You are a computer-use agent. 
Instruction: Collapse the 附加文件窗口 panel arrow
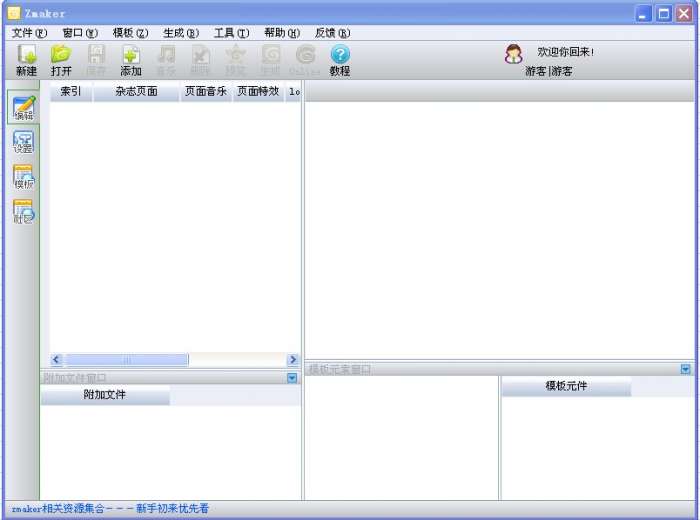point(292,379)
